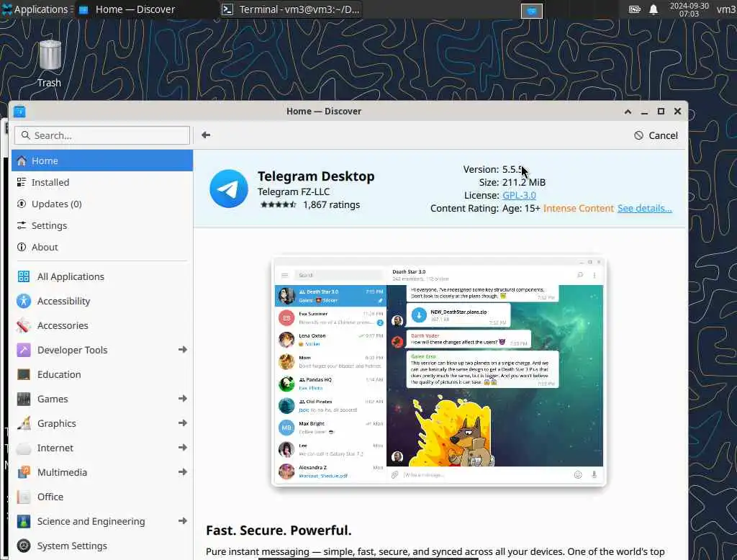Viewport: 737px width, 560px height.
Task: Open the Settings sidebar item
Action: (102, 225)
